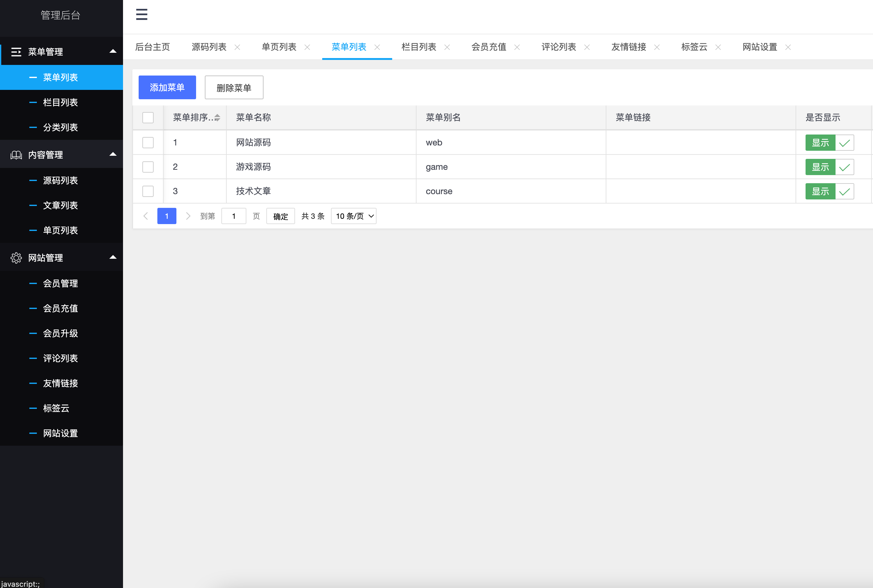Close the 菜单列表 tab with its X
This screenshot has width=873, height=588.
(x=377, y=47)
